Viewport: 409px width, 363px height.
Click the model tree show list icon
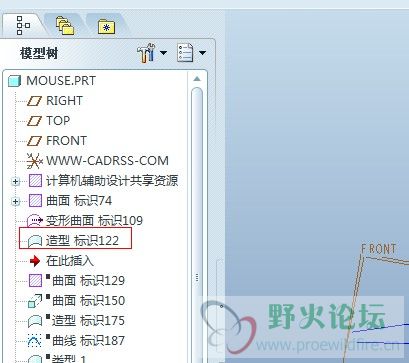pyautogui.click(x=185, y=52)
